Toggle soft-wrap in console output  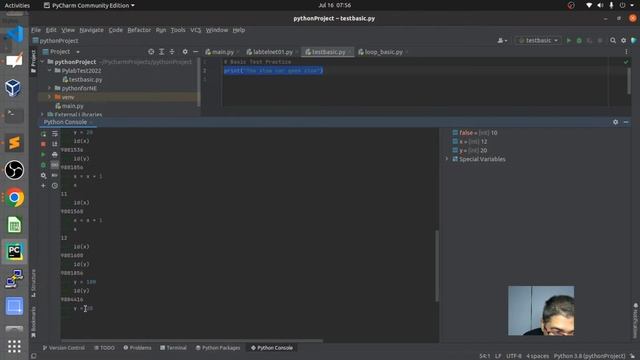pos(55,133)
